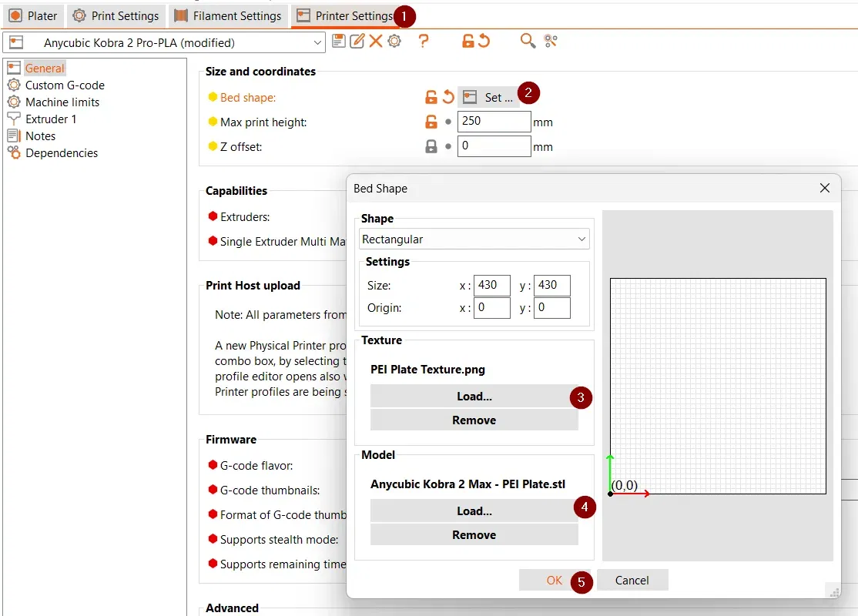Delete the preset with the X icon
858x616 pixels.
(375, 41)
